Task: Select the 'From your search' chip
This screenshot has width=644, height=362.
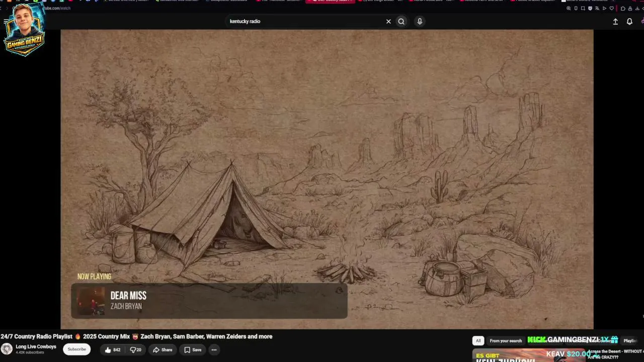Action: tap(506, 340)
